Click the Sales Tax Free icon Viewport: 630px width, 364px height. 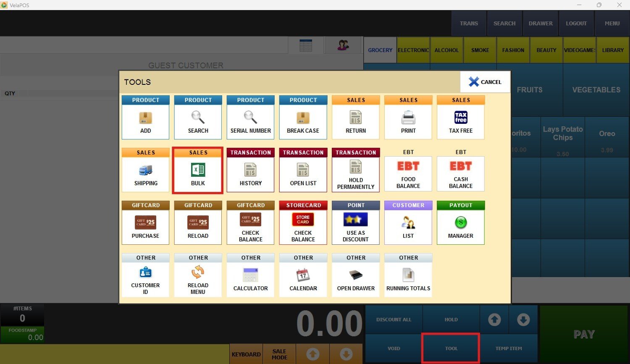pyautogui.click(x=461, y=118)
